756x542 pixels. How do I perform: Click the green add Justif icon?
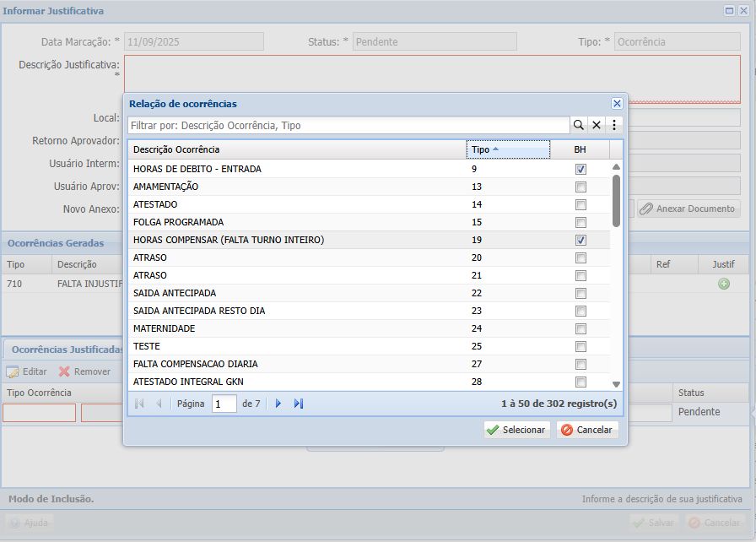[724, 284]
